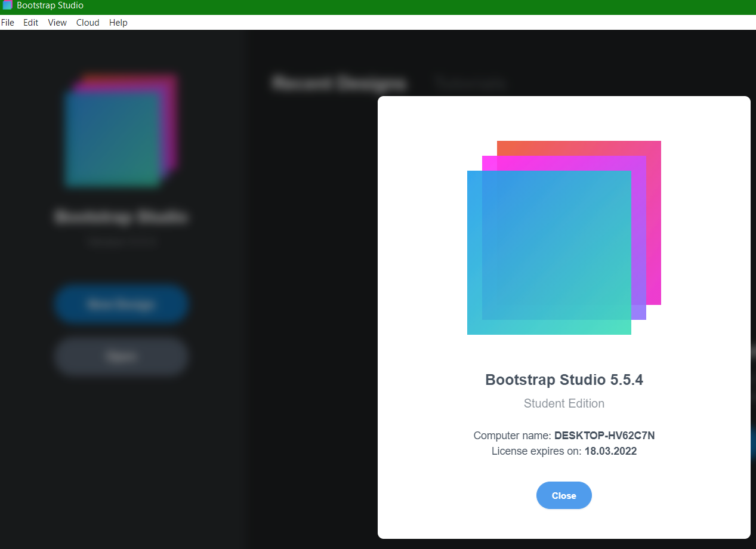
Task: Open the Edit menu
Action: [30, 23]
